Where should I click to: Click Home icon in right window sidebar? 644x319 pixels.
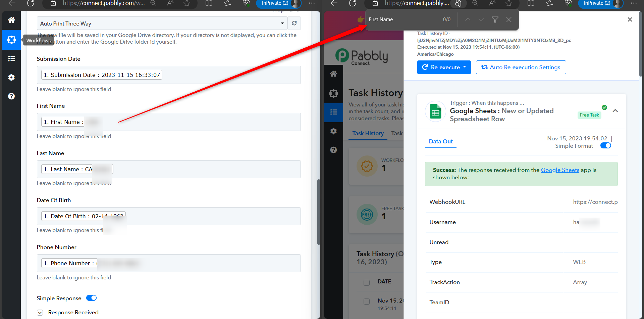333,74
